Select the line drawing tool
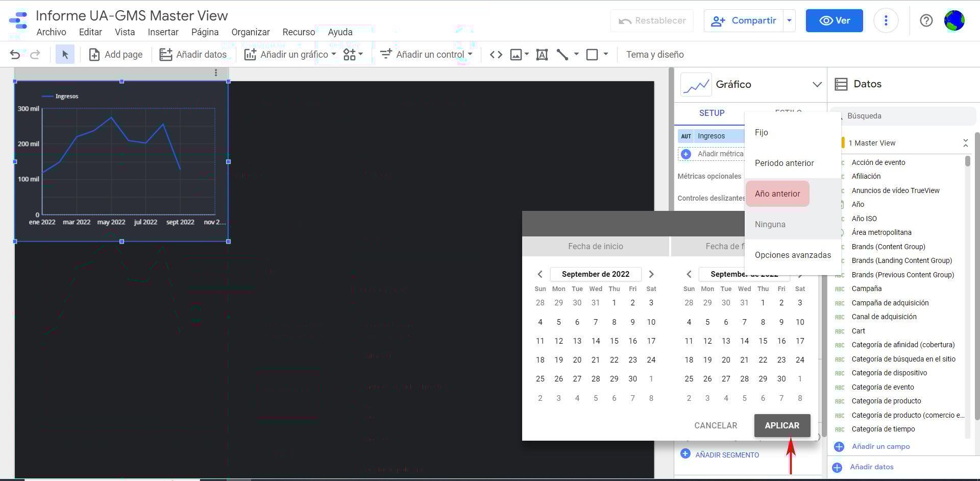The width and height of the screenshot is (980, 481). (562, 55)
